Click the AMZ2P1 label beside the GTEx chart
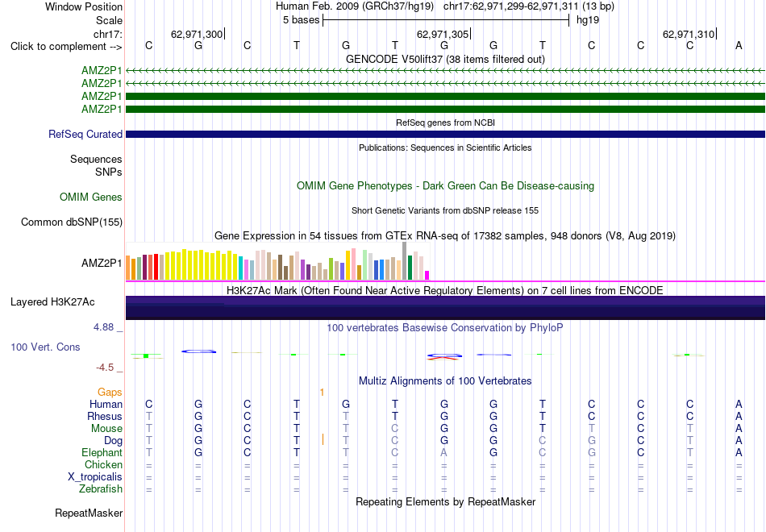The image size is (766, 532). (102, 264)
